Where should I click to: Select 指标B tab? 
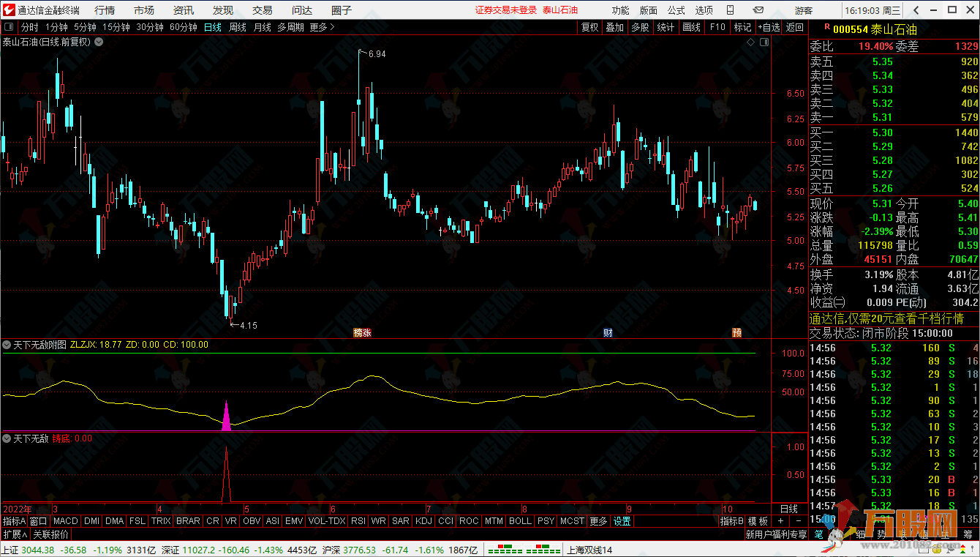point(731,521)
